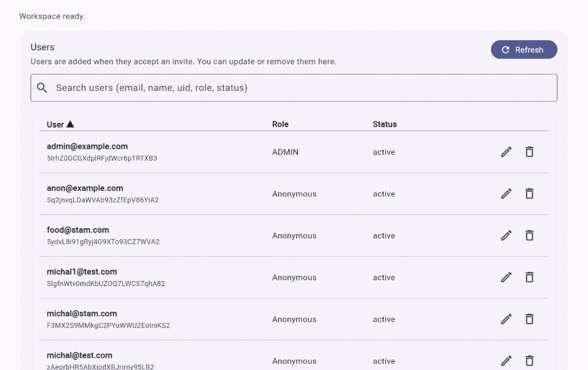Edit user michal@stam.com with pencil icon
Viewport: 588px width, 370px height.
(506, 319)
